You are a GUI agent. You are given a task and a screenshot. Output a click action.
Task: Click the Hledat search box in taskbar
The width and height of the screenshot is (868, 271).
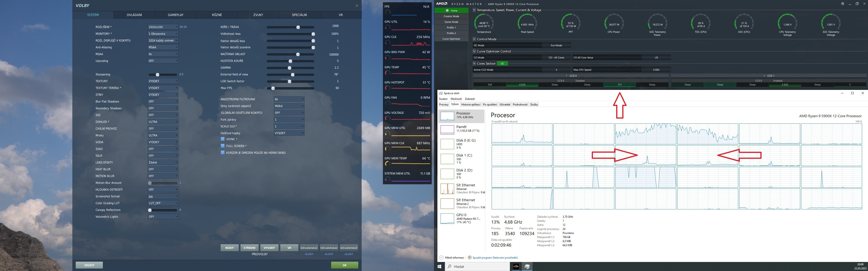[x=477, y=267]
